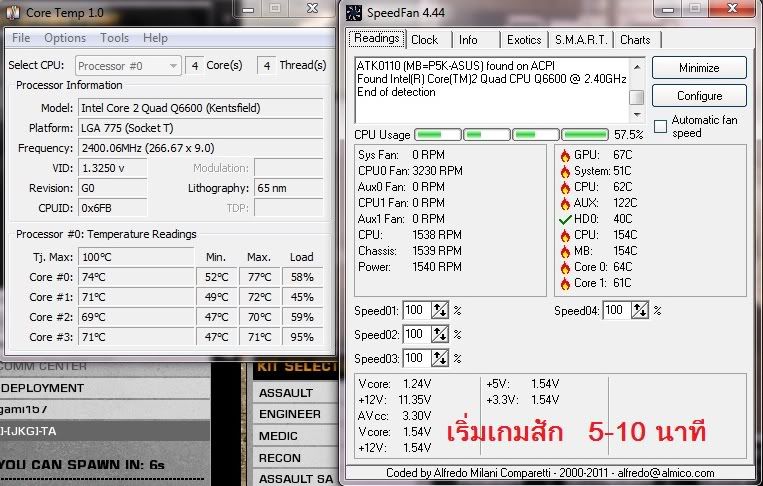Open the Options menu in Core Temp

pos(65,38)
